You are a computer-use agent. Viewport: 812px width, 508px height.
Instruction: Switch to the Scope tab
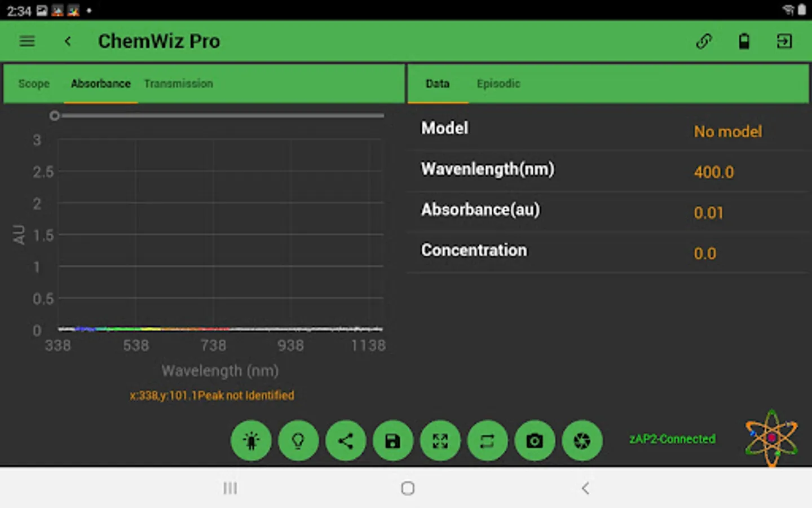tap(34, 84)
